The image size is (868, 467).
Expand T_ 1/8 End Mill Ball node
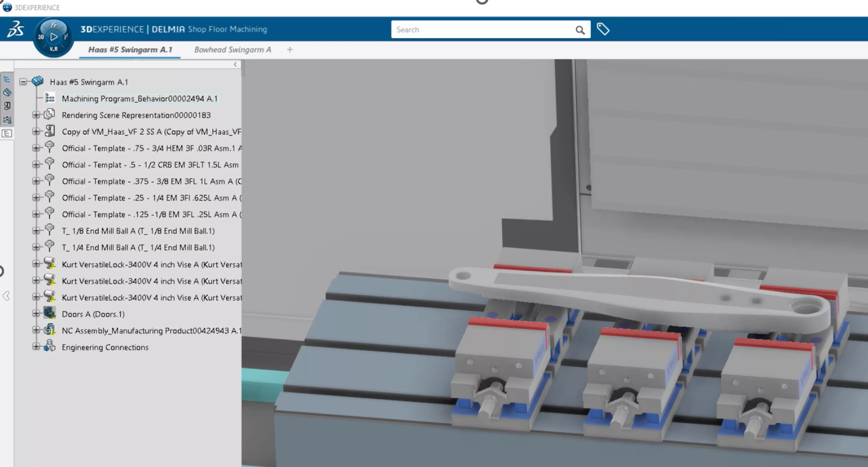click(x=36, y=231)
